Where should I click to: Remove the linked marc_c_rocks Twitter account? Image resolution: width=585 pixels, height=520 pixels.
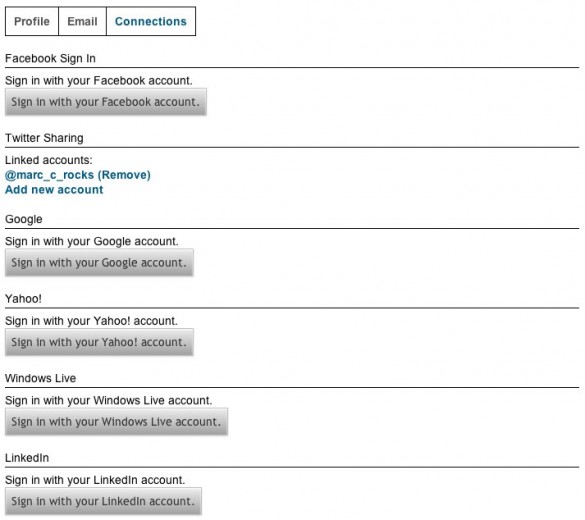[x=124, y=175]
